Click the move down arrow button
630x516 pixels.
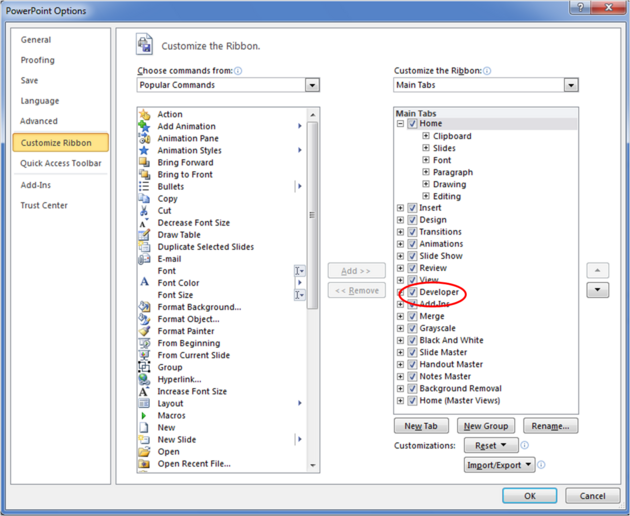pyautogui.click(x=597, y=290)
